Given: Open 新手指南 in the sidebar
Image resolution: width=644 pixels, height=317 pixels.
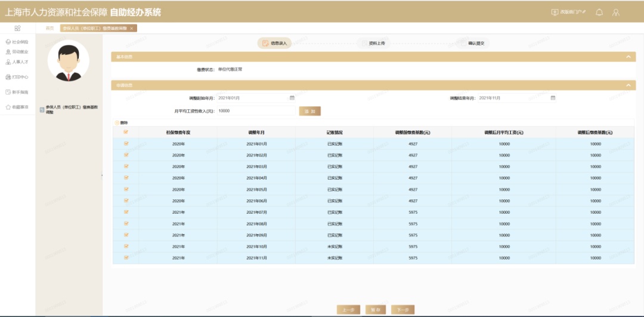Looking at the screenshot, I should (17, 92).
